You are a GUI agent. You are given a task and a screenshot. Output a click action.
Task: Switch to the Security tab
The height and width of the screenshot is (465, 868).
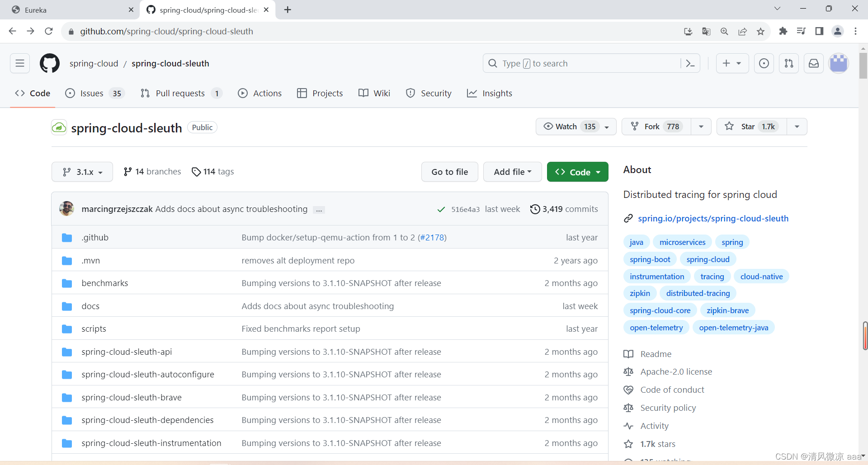(x=429, y=93)
